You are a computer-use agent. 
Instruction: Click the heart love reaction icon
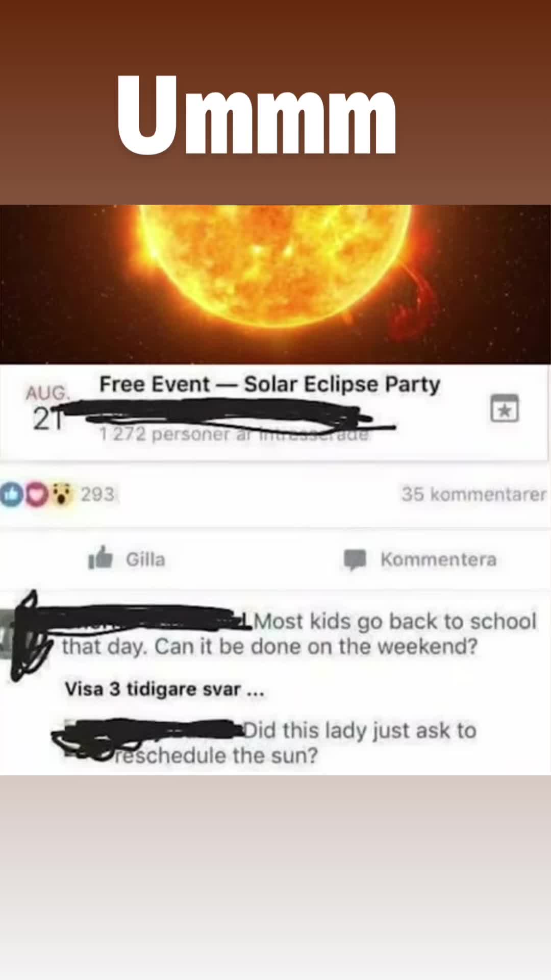click(x=36, y=495)
